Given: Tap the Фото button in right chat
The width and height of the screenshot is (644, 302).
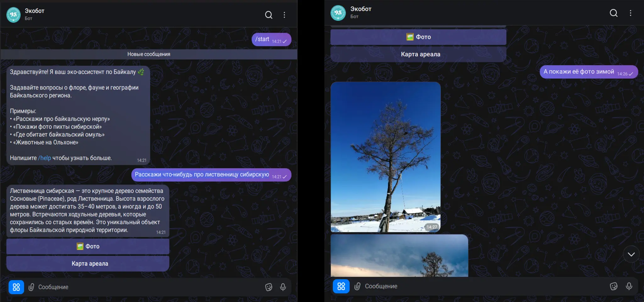Looking at the screenshot, I should tap(418, 37).
